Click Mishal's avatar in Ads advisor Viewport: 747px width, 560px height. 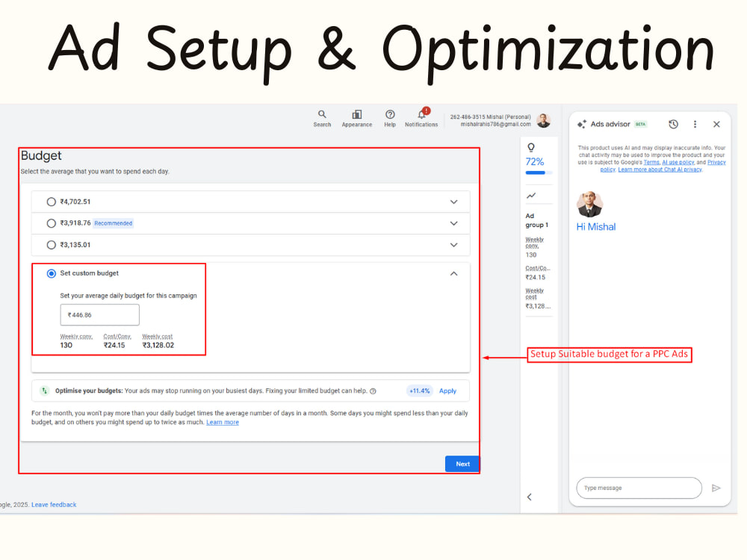[x=590, y=205]
